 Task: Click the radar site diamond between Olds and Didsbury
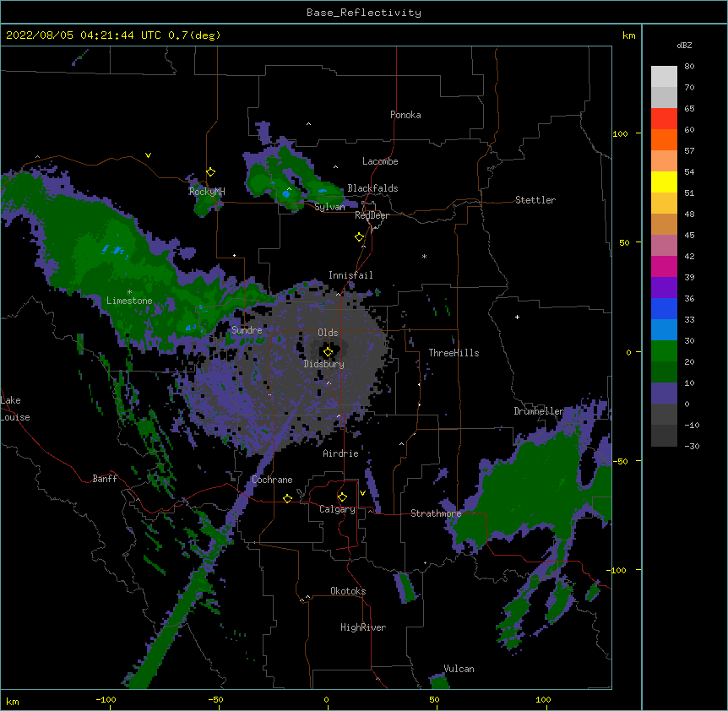[x=328, y=352]
